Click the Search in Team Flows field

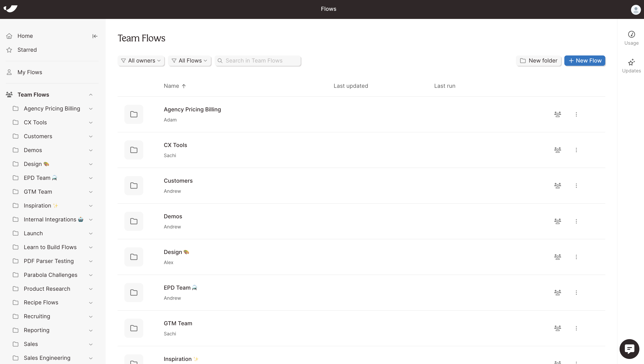coord(260,61)
